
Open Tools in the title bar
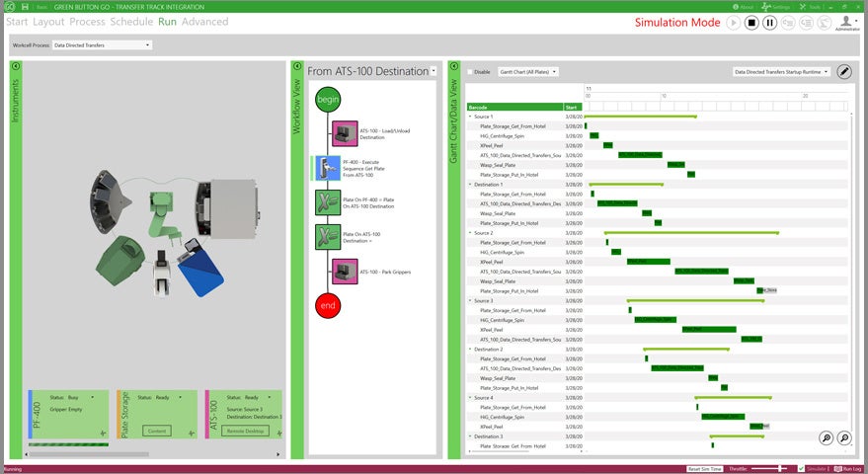pos(810,7)
